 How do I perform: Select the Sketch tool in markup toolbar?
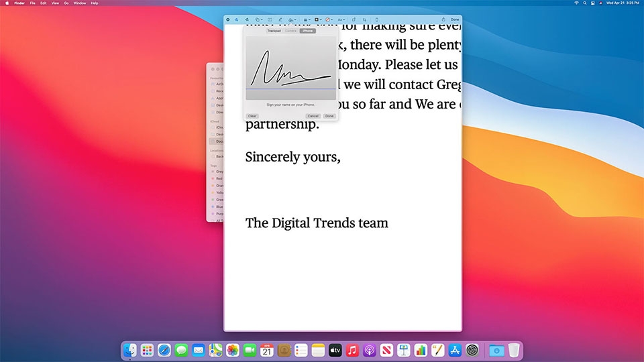coord(237,19)
